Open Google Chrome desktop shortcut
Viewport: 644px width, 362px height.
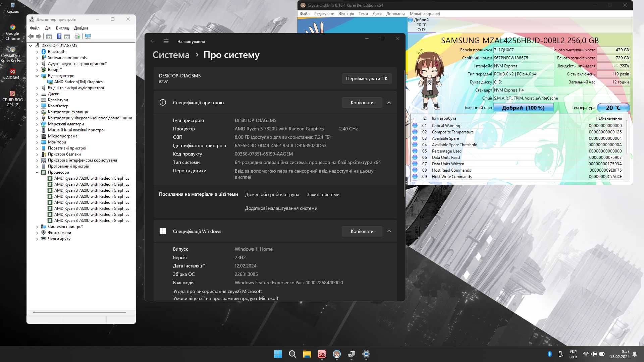click(12, 32)
